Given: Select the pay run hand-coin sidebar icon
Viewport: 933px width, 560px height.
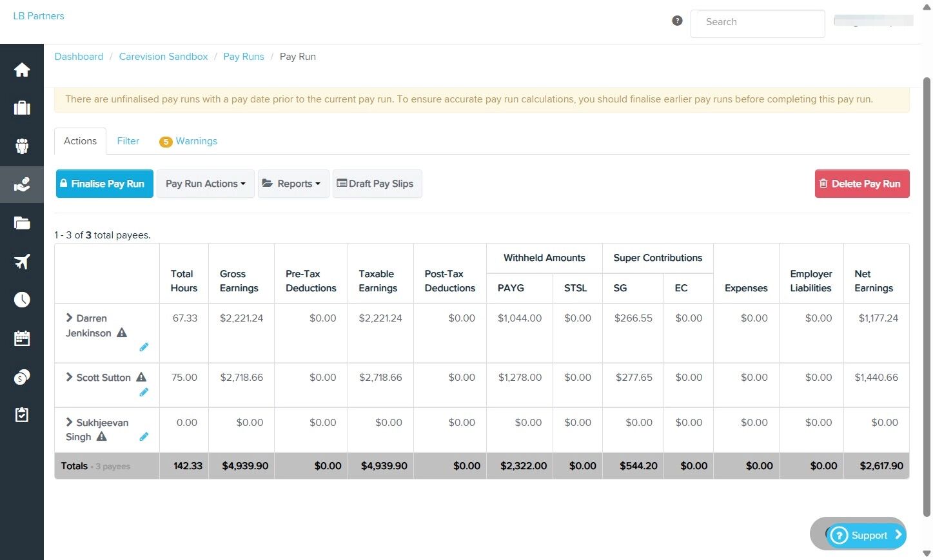Looking at the screenshot, I should point(22,185).
